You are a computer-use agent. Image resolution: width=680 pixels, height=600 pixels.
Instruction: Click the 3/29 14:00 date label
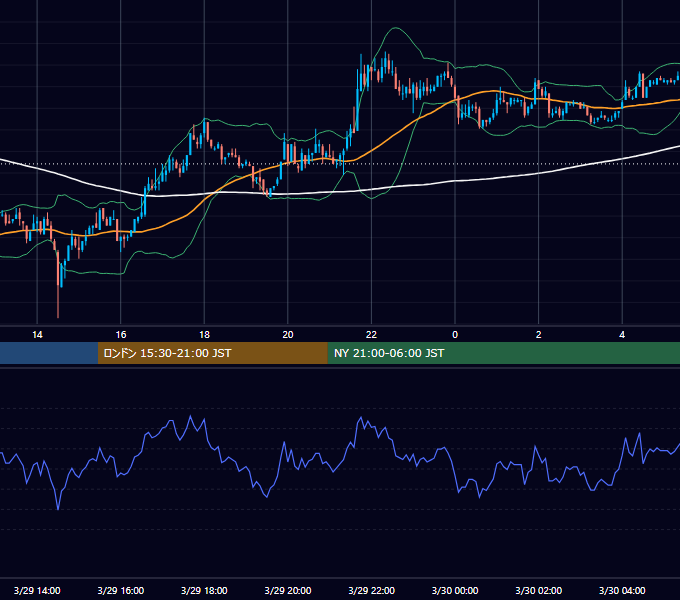pos(37,590)
